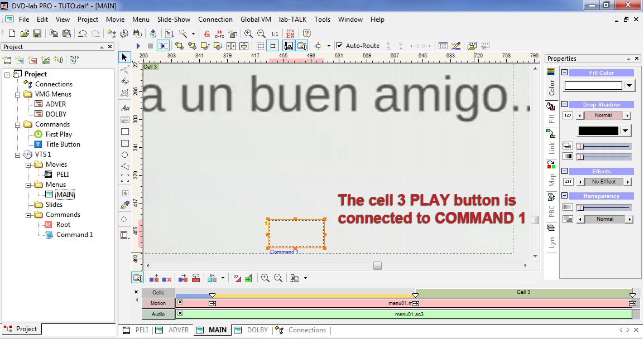Viewport: 644px width, 339px height.
Task: Click white Fill Color swatch
Action: (593, 86)
